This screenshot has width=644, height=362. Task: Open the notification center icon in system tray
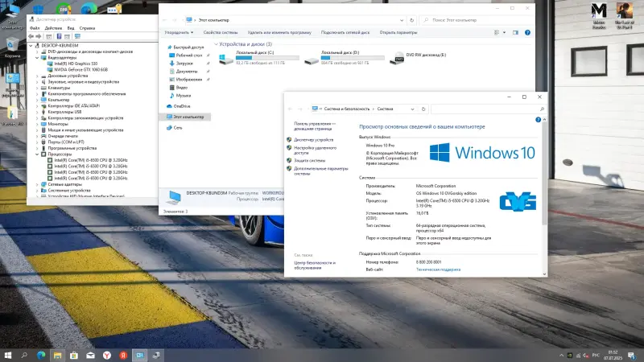coord(631,356)
